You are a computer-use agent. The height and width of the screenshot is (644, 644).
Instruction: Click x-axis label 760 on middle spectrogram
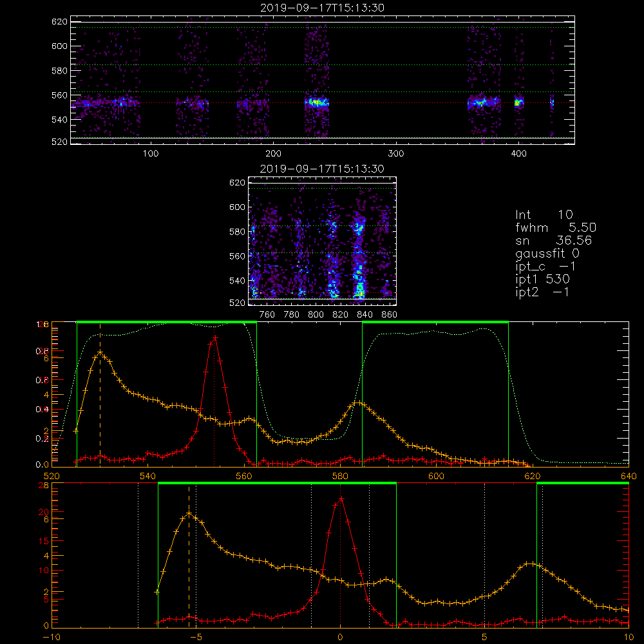pyautogui.click(x=267, y=315)
